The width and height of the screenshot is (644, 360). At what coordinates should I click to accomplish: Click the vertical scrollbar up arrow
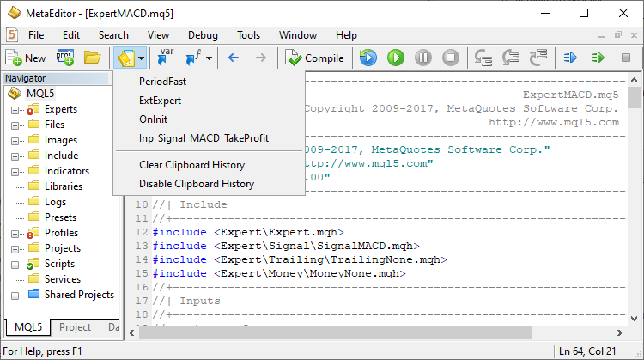click(634, 80)
